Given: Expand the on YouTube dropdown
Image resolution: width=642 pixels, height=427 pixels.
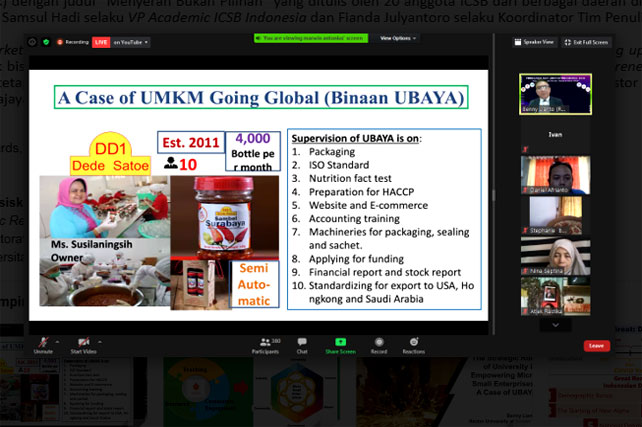Looking at the screenshot, I should (131, 42).
